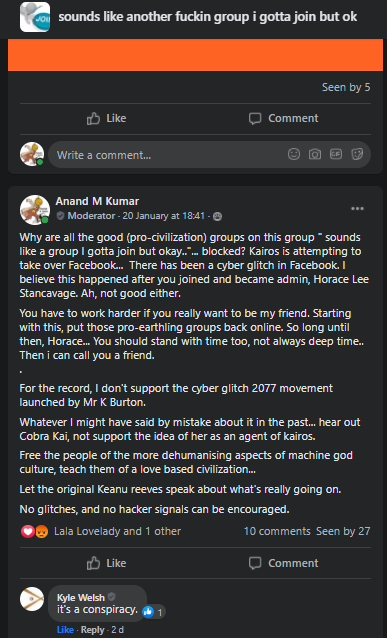Open Anand M Kumar's profile name link
The height and width of the screenshot is (638, 387).
coord(97,201)
